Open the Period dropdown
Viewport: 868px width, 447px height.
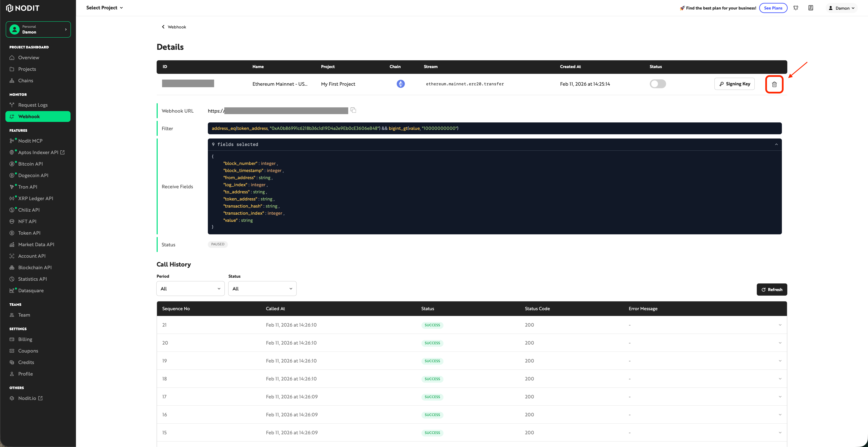point(190,289)
